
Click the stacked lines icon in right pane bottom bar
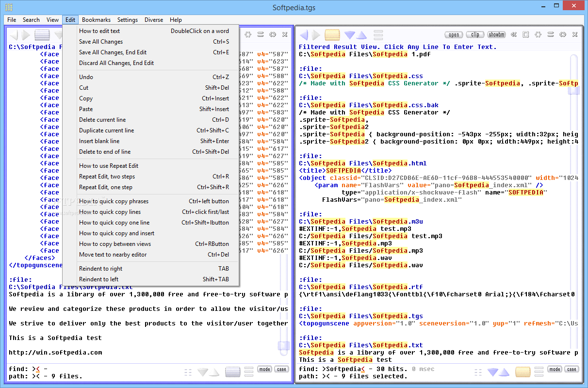(x=539, y=372)
